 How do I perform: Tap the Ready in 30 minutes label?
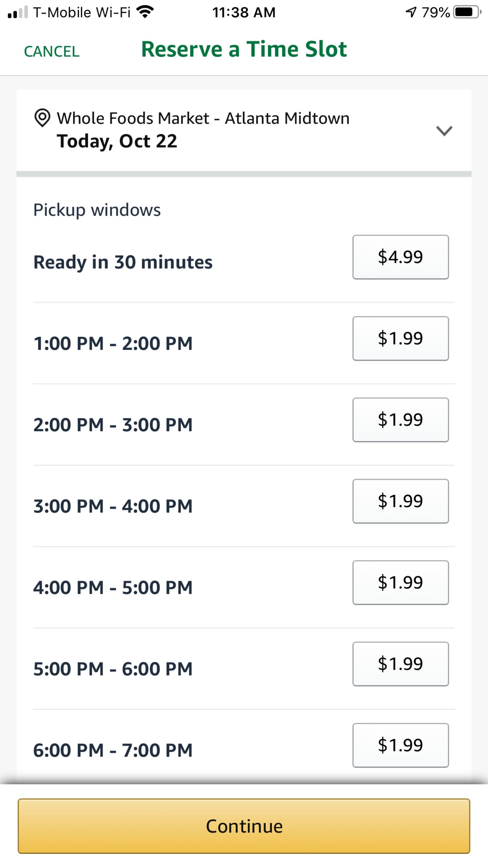point(123,262)
